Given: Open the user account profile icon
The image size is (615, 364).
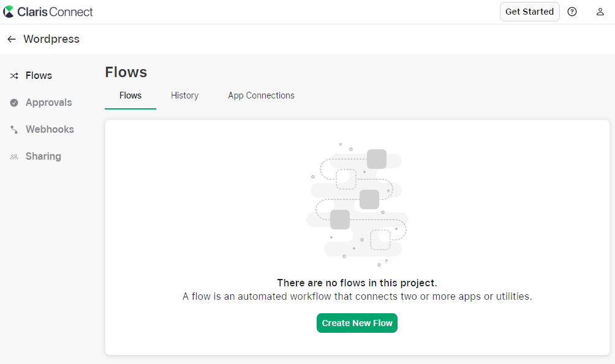Looking at the screenshot, I should 600,12.
